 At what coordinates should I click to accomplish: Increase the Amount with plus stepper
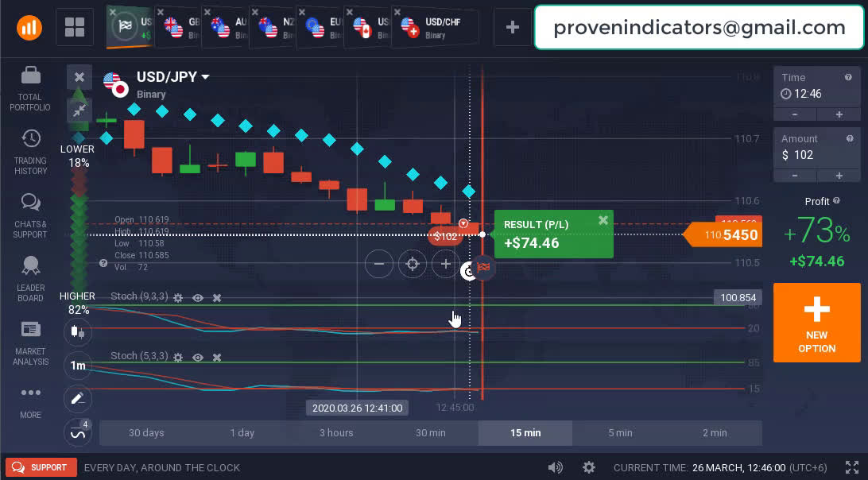click(x=839, y=176)
